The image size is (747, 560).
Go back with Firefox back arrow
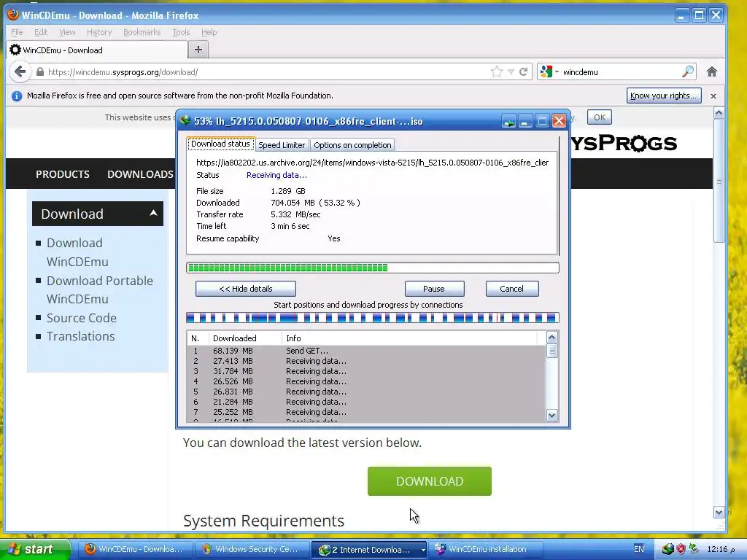pos(20,72)
